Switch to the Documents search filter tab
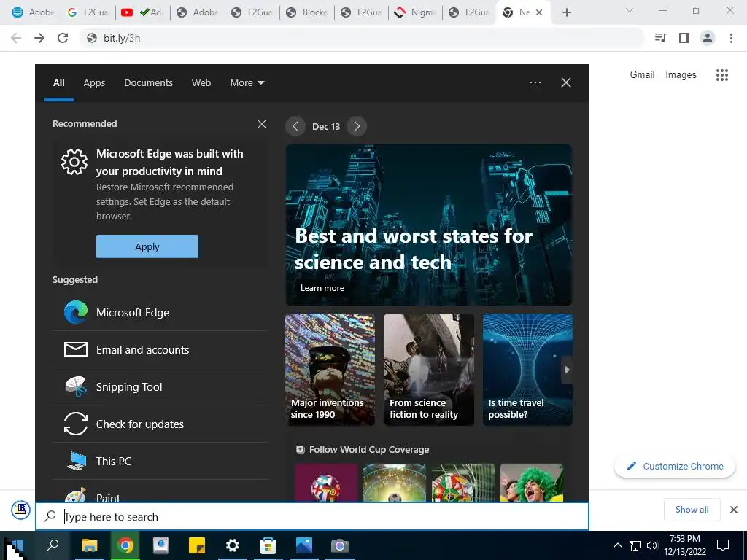747x560 pixels. pos(148,83)
